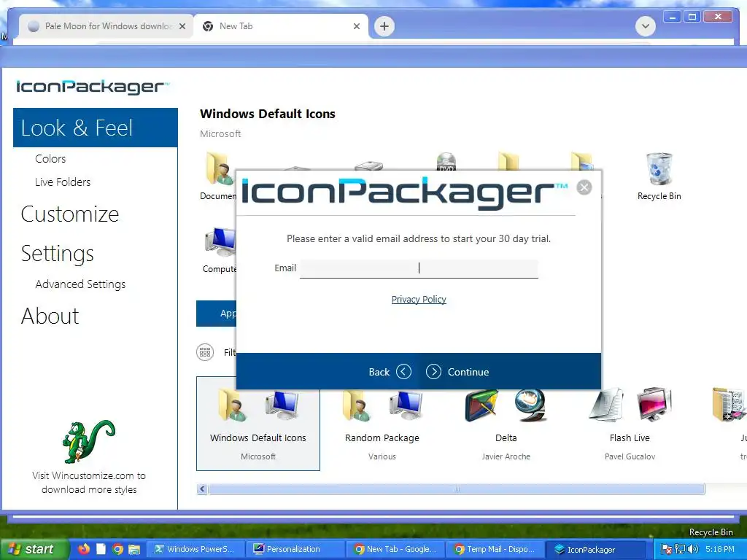Click the grid view filter icon
747x560 pixels.
pos(205,352)
